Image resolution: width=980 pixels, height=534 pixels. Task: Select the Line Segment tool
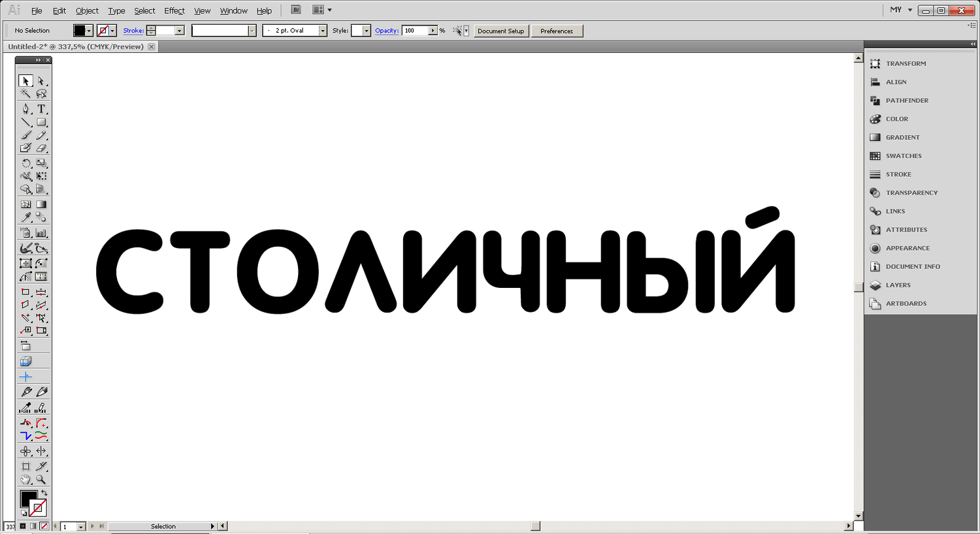coord(25,122)
